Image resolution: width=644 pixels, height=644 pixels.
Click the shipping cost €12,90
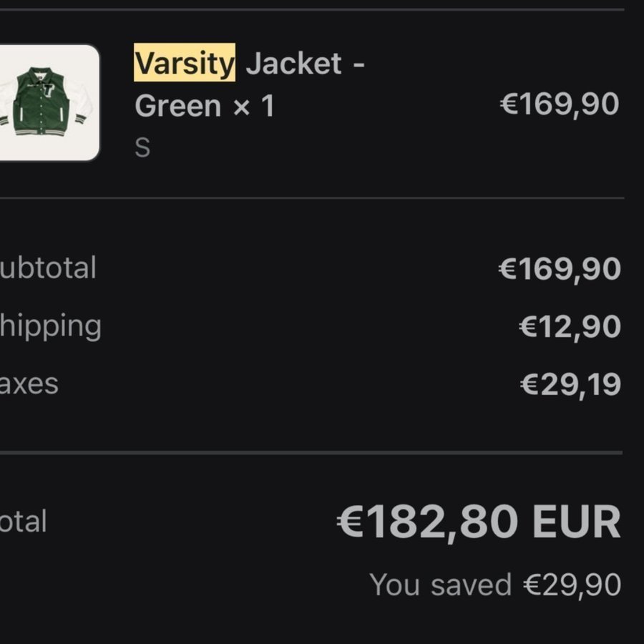[569, 327]
